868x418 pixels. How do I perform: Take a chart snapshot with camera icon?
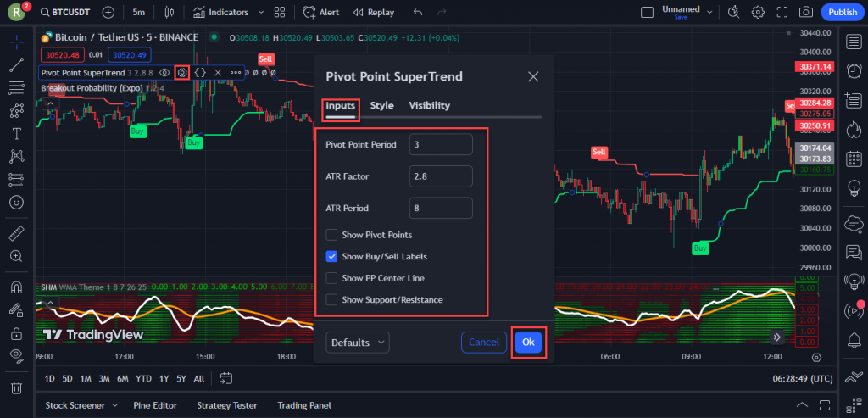pos(806,12)
